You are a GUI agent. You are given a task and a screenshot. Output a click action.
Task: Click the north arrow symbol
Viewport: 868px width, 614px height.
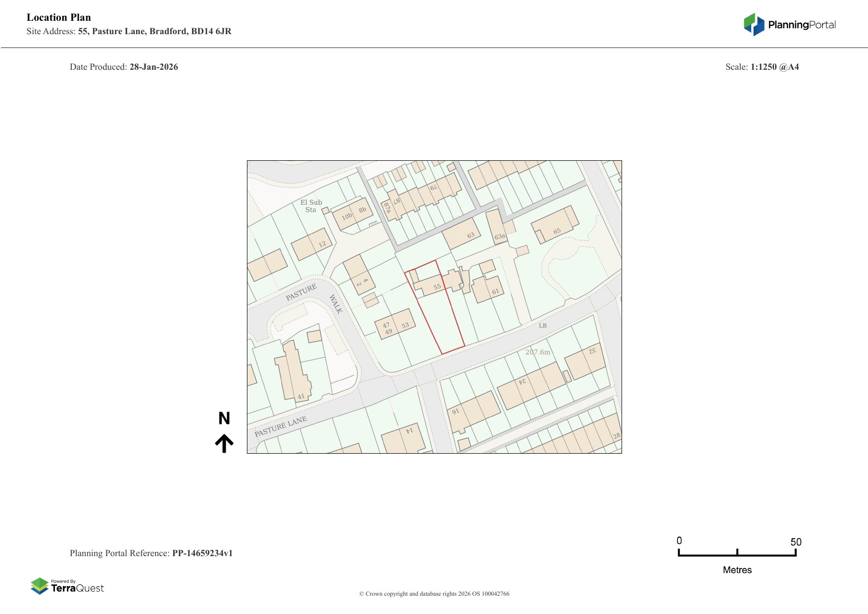[224, 443]
